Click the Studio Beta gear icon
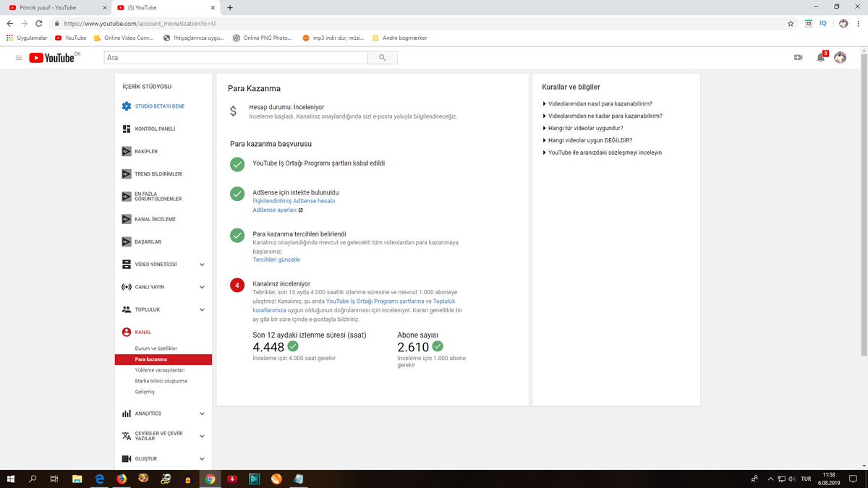Image resolution: width=868 pixels, height=488 pixels. click(127, 106)
